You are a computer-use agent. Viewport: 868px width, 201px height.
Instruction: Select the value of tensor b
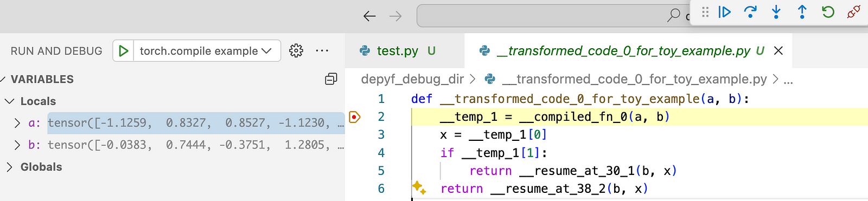196,145
